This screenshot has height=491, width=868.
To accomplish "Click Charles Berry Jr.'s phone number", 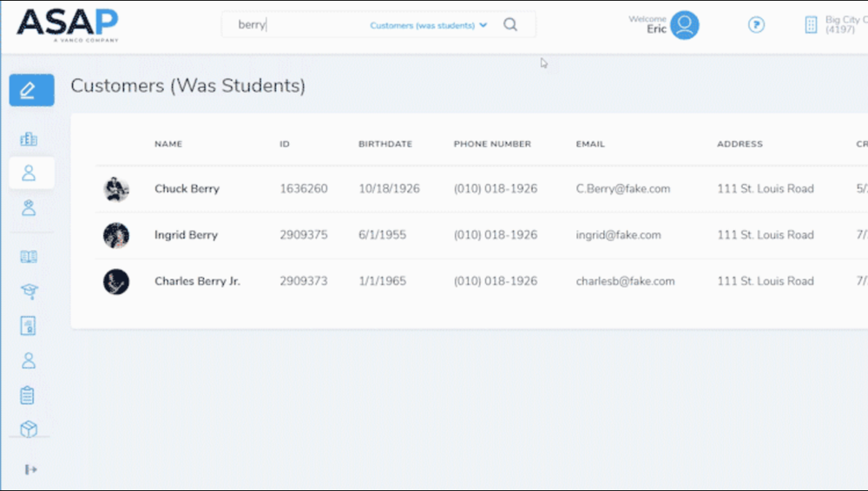I will [x=496, y=281].
